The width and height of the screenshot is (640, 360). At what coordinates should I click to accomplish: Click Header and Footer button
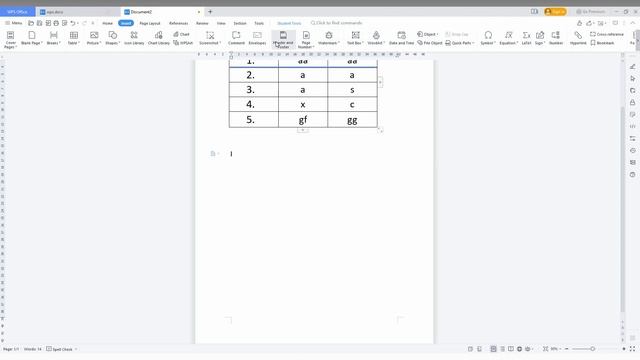[x=283, y=39]
